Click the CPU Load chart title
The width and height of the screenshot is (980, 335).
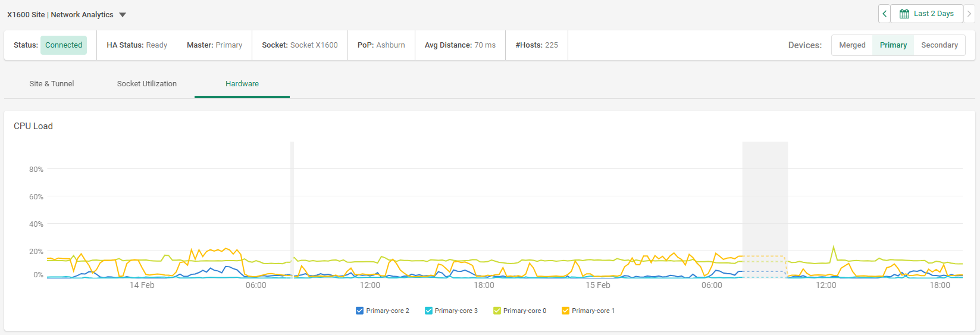33,126
